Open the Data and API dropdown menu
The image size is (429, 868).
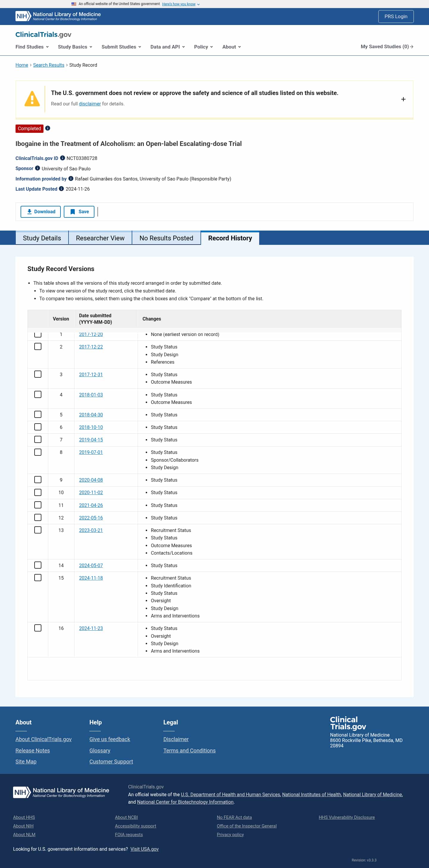[x=167, y=47]
